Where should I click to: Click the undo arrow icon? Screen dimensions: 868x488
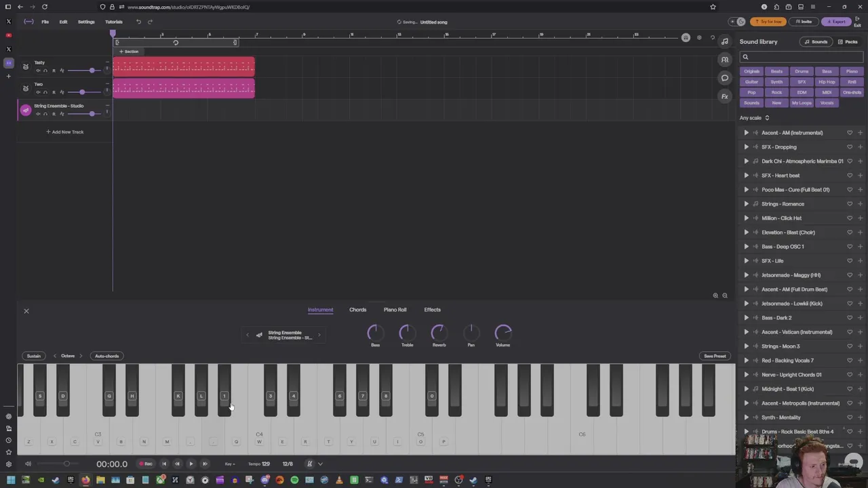click(x=138, y=22)
